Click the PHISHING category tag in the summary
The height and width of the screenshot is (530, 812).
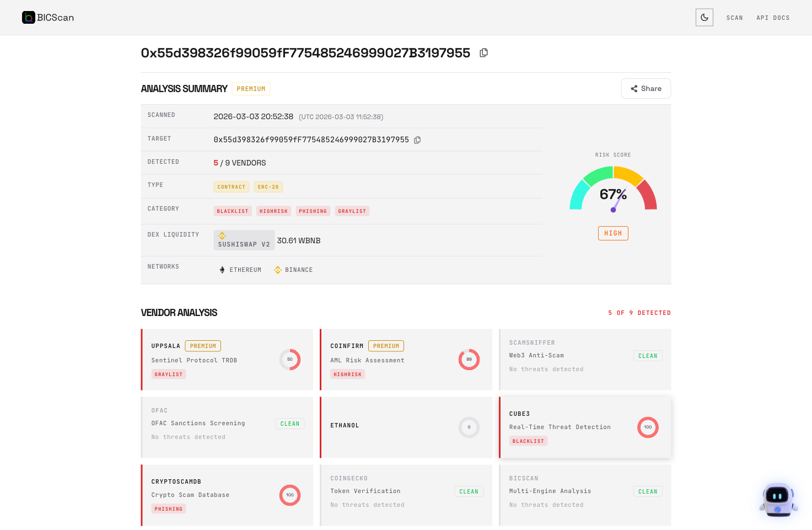[313, 211]
